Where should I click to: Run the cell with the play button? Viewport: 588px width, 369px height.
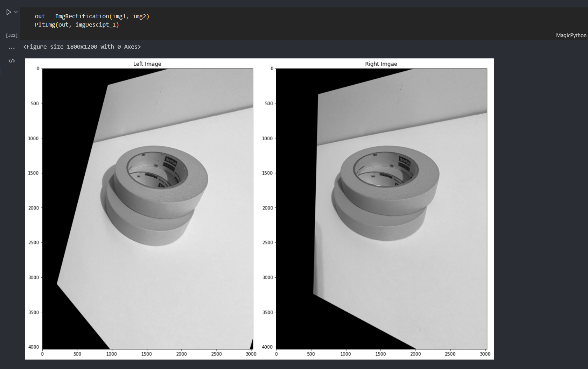9,12
